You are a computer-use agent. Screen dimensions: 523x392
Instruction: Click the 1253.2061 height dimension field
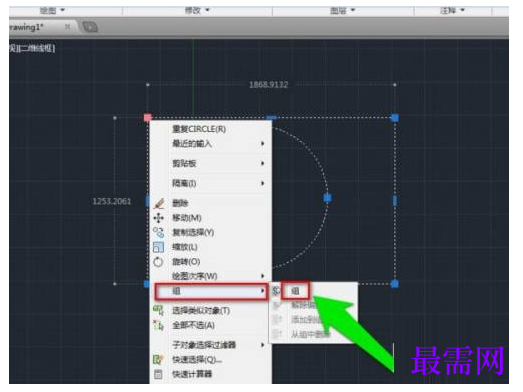pyautogui.click(x=112, y=201)
